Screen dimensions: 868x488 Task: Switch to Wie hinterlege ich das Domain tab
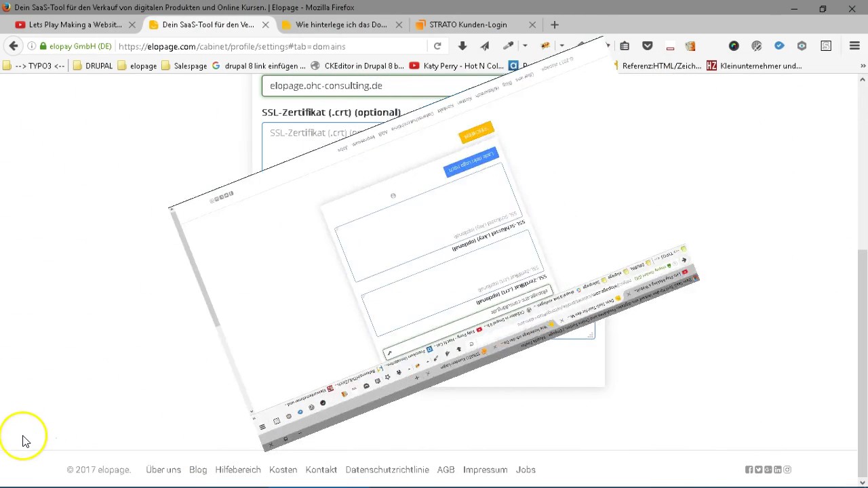(x=341, y=24)
